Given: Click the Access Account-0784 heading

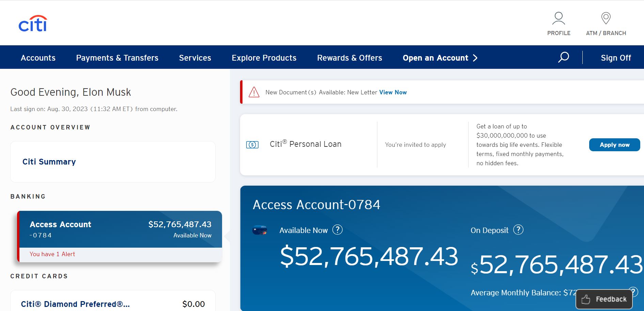Looking at the screenshot, I should [x=316, y=205].
